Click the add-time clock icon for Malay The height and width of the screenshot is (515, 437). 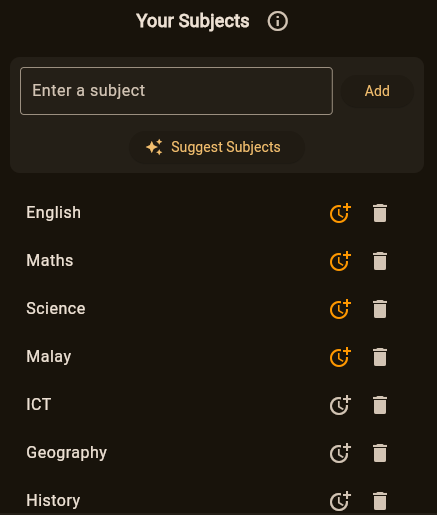coord(340,357)
